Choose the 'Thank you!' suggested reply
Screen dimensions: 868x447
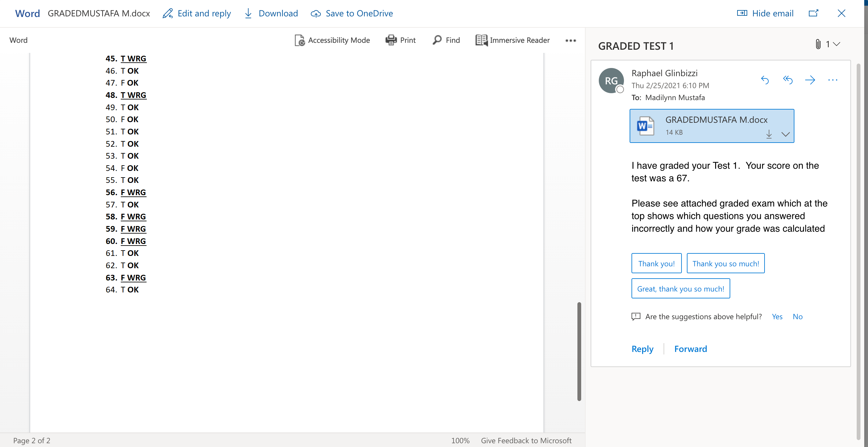(656, 263)
